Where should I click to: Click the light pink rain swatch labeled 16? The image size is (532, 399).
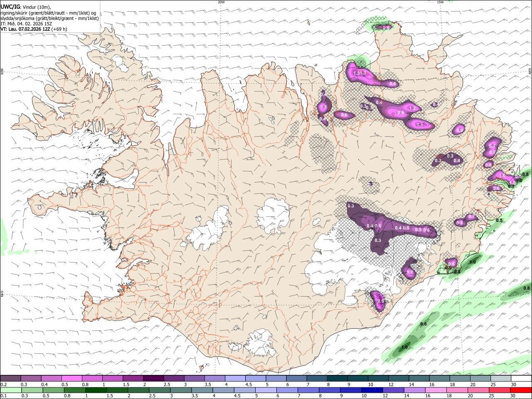tap(435, 390)
